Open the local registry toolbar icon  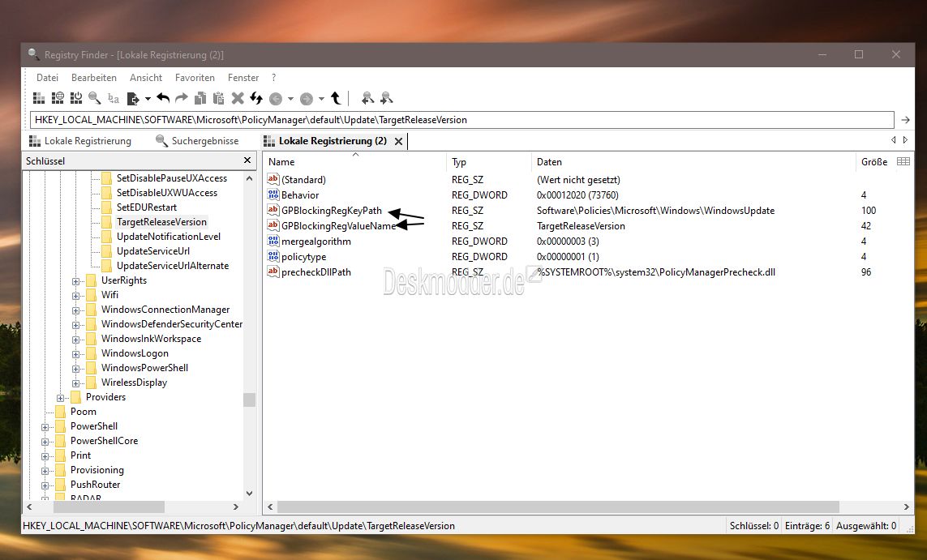coord(39,98)
